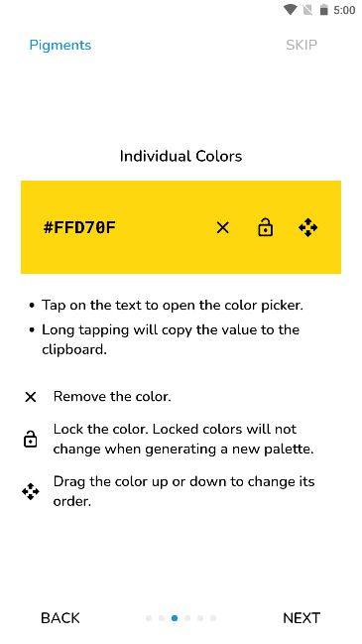This screenshot has height=644, width=362.
Task: Click the lock icon beside "Lock the color"
Action: (31, 439)
